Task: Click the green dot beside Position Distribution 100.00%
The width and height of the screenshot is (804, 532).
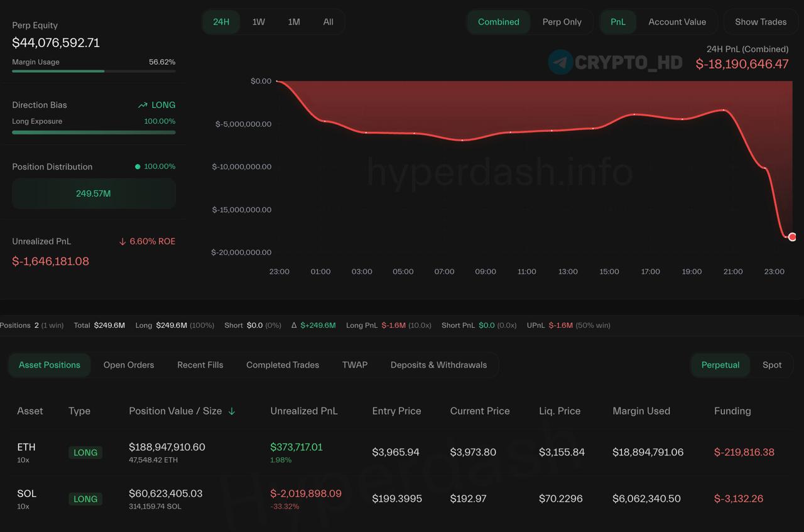Action: coord(138,167)
